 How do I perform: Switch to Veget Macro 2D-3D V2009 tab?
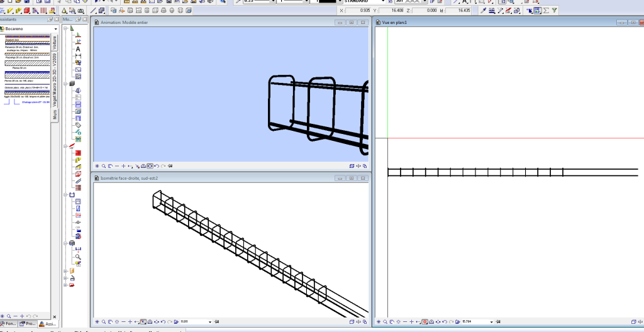point(55,80)
